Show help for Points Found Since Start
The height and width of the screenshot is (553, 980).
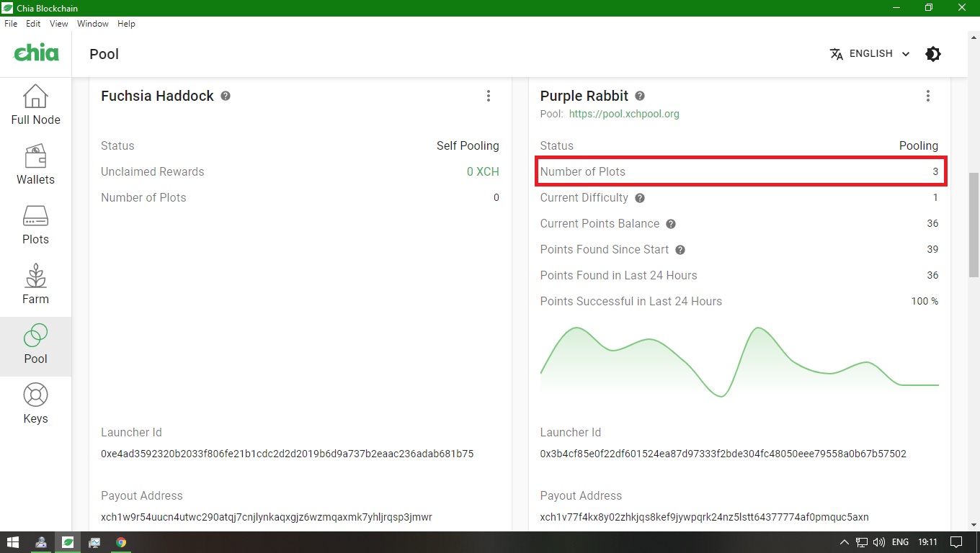pyautogui.click(x=680, y=250)
